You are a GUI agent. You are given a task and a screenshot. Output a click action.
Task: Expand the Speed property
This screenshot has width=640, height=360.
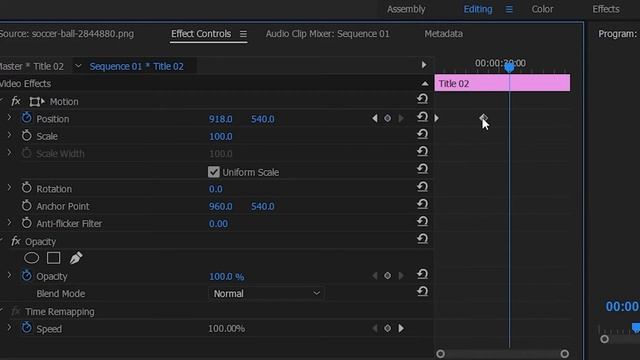pyautogui.click(x=9, y=327)
